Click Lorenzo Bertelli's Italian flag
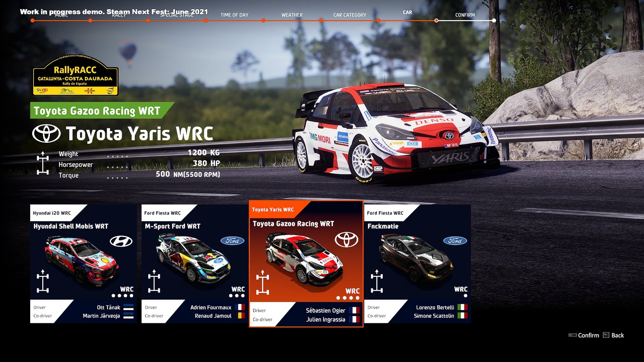 coord(462,307)
